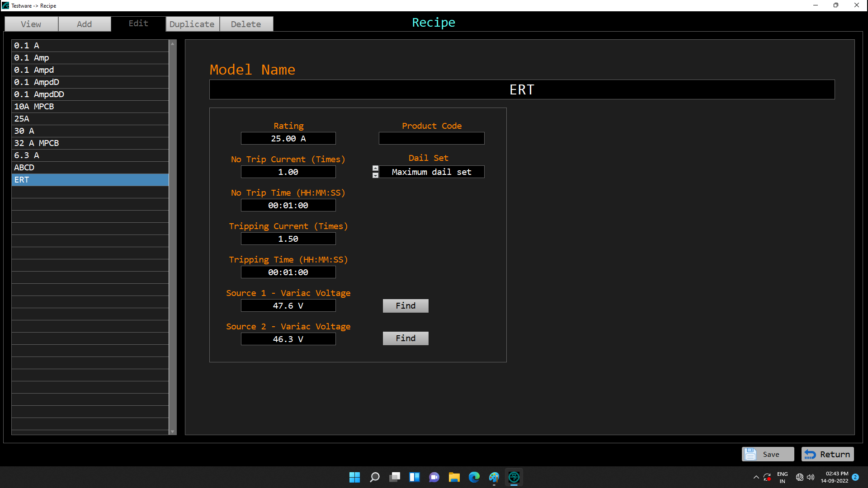The height and width of the screenshot is (488, 868).
Task: Open the Paint app in the taskbar
Action: point(494,477)
